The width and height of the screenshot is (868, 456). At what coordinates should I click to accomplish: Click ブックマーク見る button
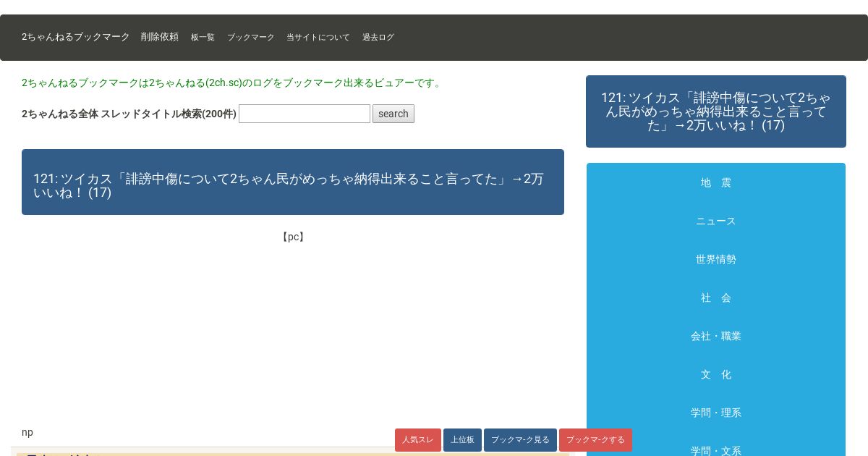click(520, 440)
